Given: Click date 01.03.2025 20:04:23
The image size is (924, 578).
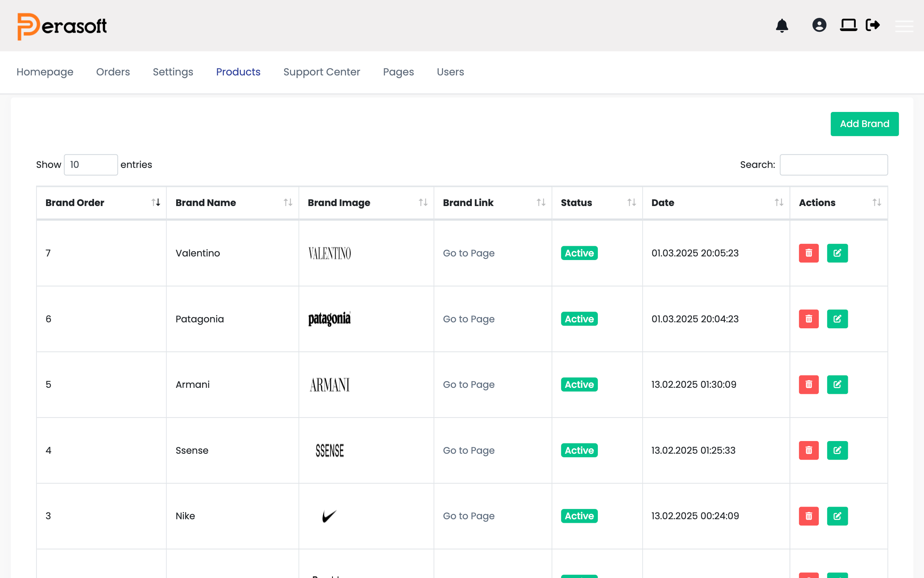Looking at the screenshot, I should click(x=695, y=319).
